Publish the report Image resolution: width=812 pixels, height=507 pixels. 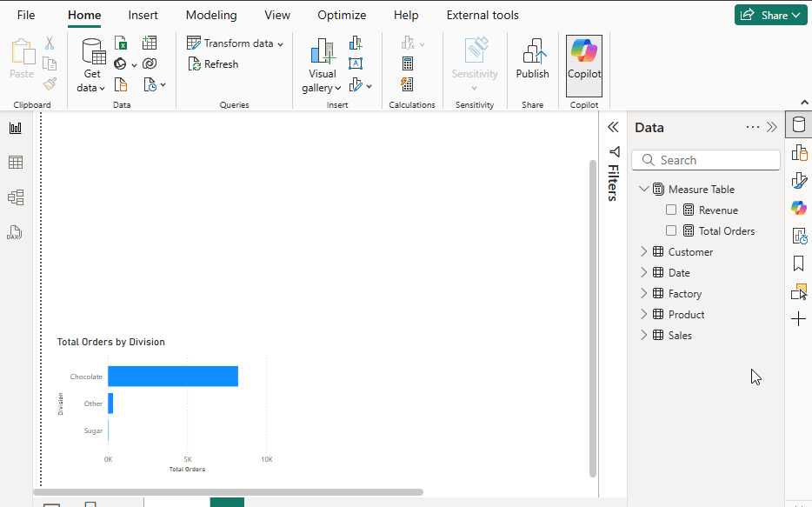532,58
